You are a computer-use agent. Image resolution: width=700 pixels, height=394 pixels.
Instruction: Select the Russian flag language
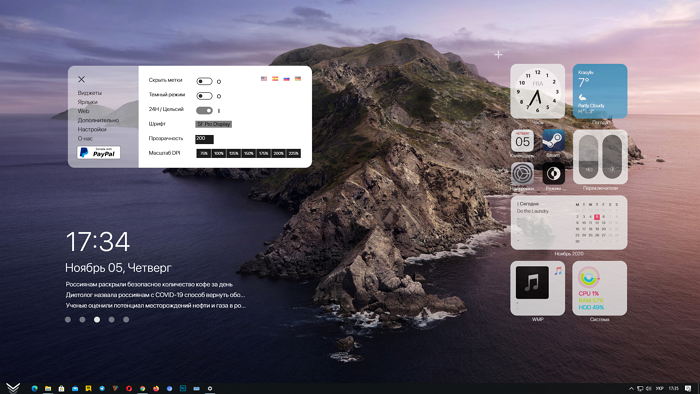pyautogui.click(x=287, y=79)
